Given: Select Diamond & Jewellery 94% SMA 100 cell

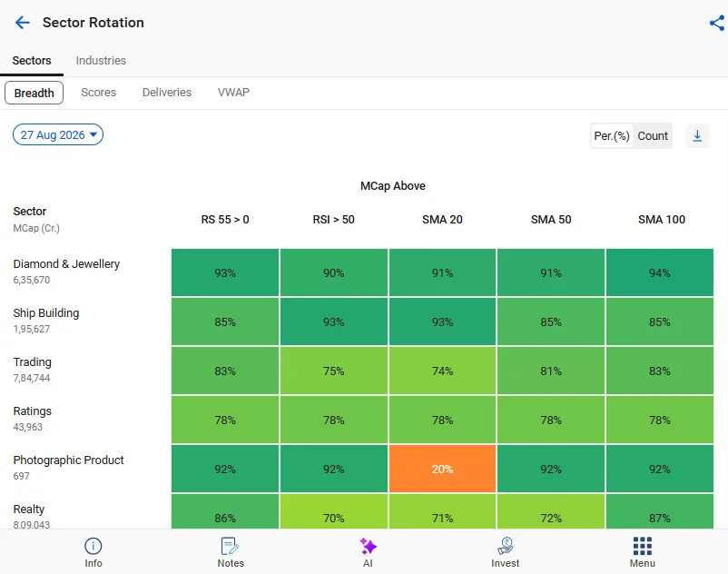Looking at the screenshot, I should tap(660, 272).
